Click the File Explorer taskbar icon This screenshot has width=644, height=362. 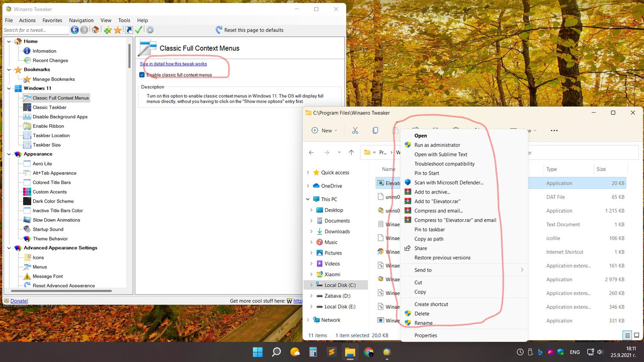[350, 352]
